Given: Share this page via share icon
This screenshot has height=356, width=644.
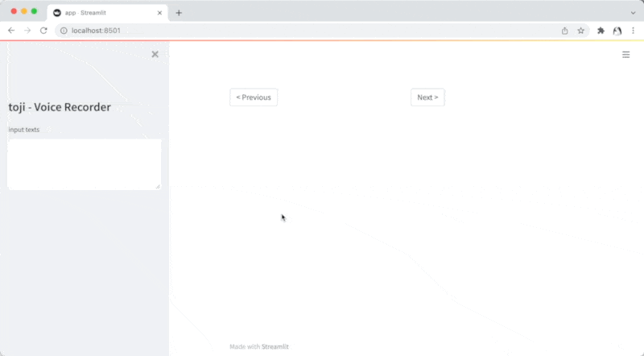Looking at the screenshot, I should click(x=565, y=31).
